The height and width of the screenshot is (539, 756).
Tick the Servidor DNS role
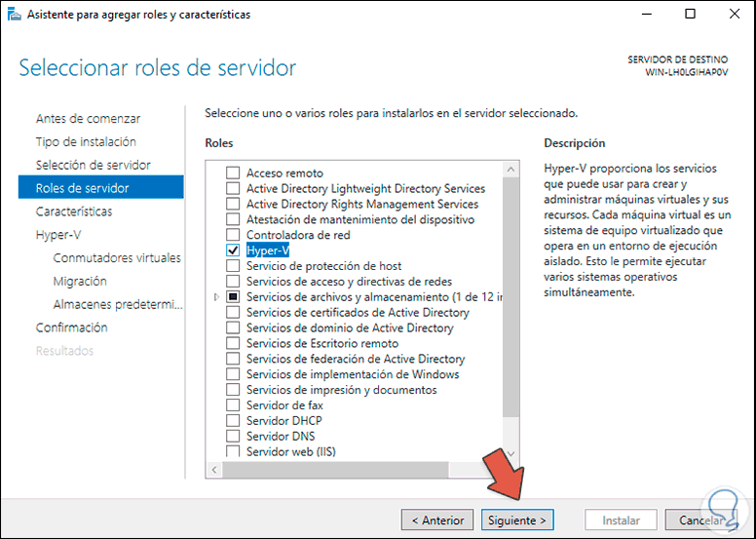click(233, 437)
